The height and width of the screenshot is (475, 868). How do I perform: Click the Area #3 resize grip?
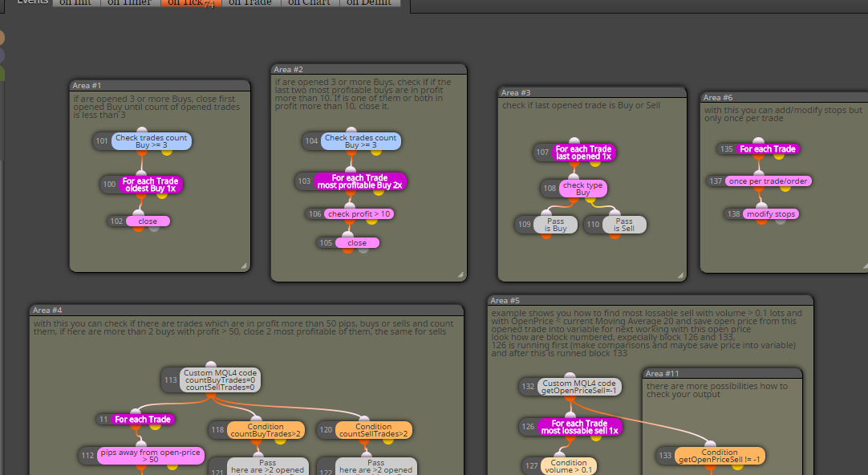coord(680,275)
